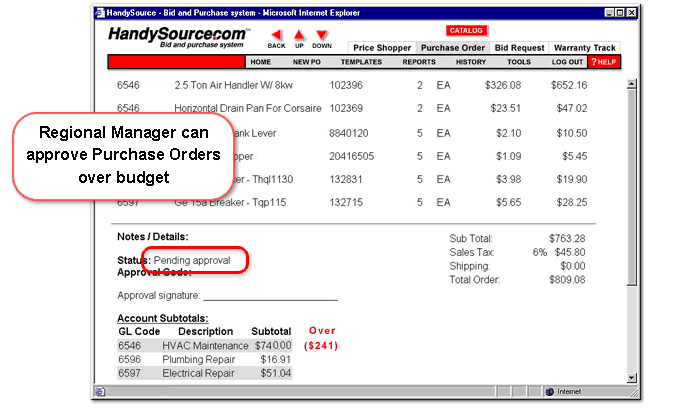Click the scrollbar down arrow
The image size is (686, 410).
pyautogui.click(x=630, y=377)
